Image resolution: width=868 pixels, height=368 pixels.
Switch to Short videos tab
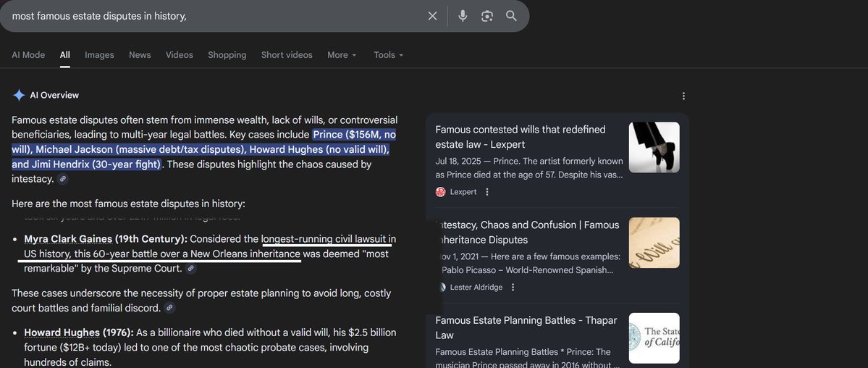click(x=287, y=55)
